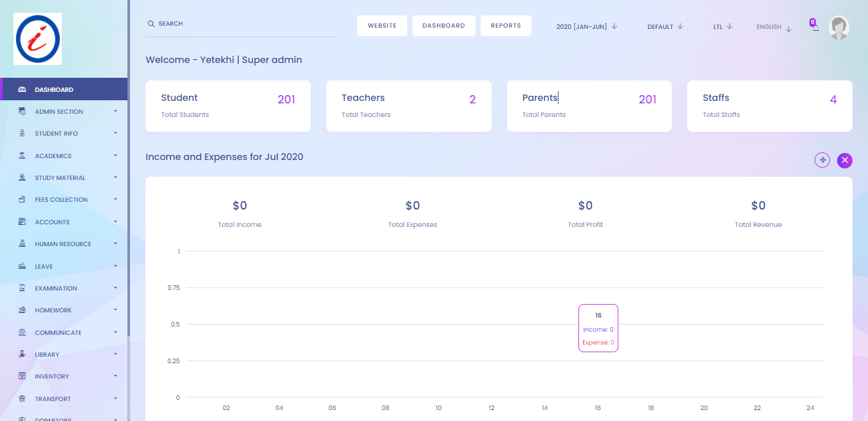868x421 pixels.
Task: Click the Fees Collection sidebar icon
Action: 22,200
